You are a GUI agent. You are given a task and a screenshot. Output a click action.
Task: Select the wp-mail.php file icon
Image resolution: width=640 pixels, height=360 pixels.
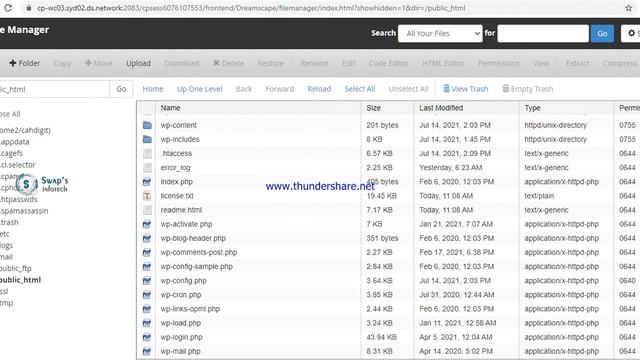[x=147, y=351]
